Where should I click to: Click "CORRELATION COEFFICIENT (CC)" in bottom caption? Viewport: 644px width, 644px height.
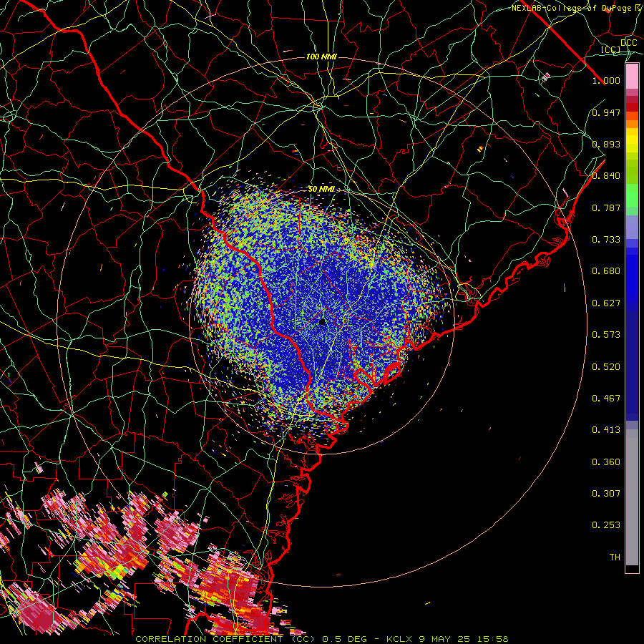click(x=225, y=639)
